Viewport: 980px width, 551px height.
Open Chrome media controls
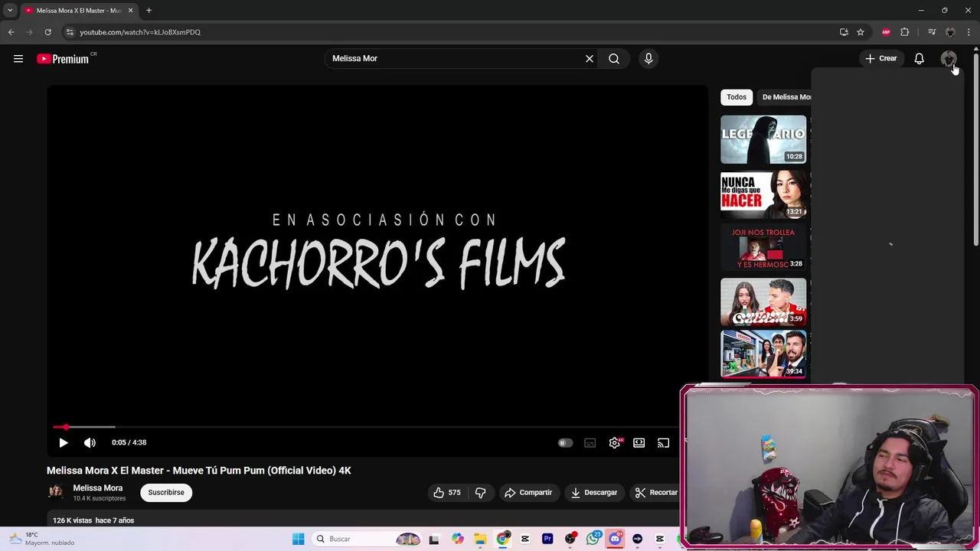click(x=932, y=32)
